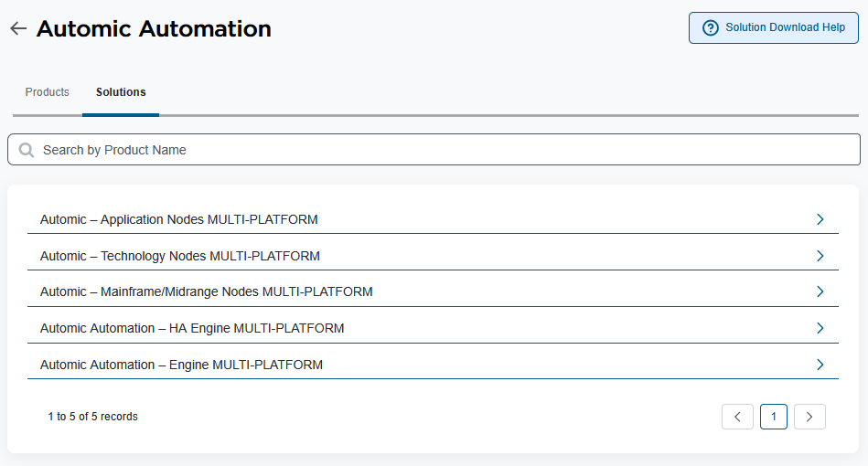
Task: Go back using the left arrow icon
Action: (18, 28)
